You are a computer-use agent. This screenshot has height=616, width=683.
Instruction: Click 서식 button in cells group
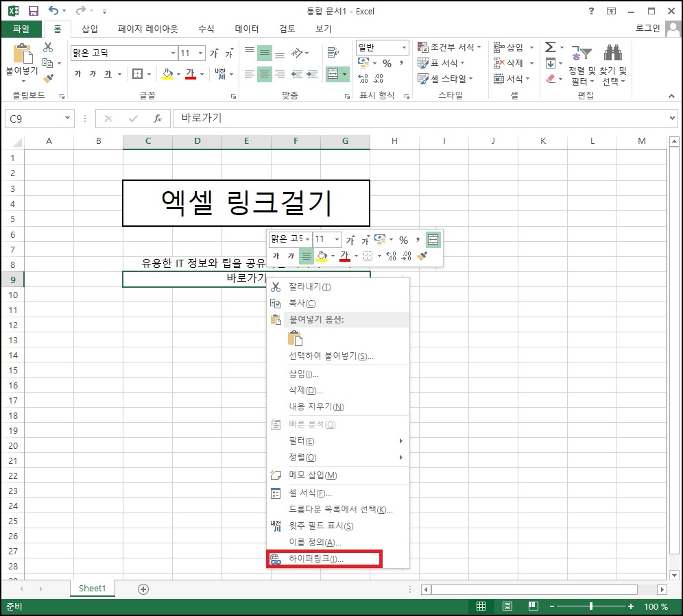(x=512, y=79)
